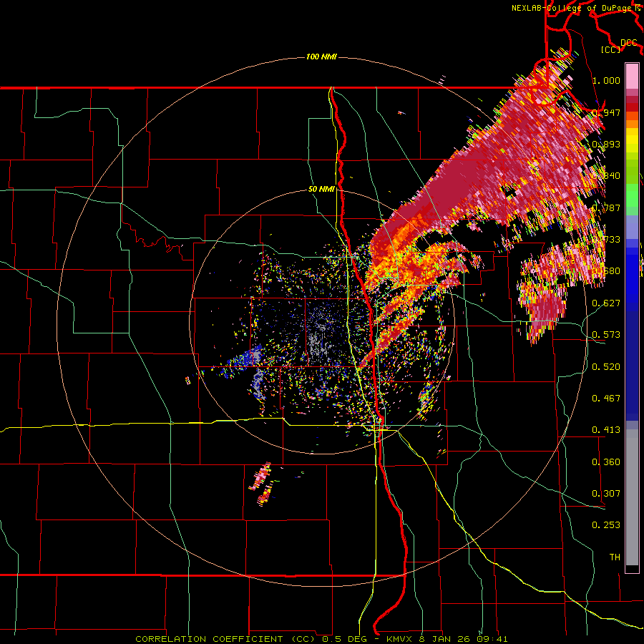Click the CORRELATION COEFFICIENT caption text
The height and width of the screenshot is (644, 644).
[x=209, y=639]
